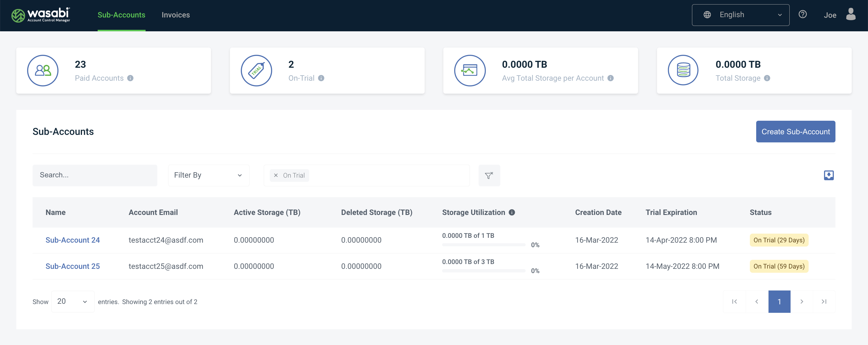Image resolution: width=868 pixels, height=345 pixels.
Task: Click email testacct25@asdf.com
Action: click(166, 266)
